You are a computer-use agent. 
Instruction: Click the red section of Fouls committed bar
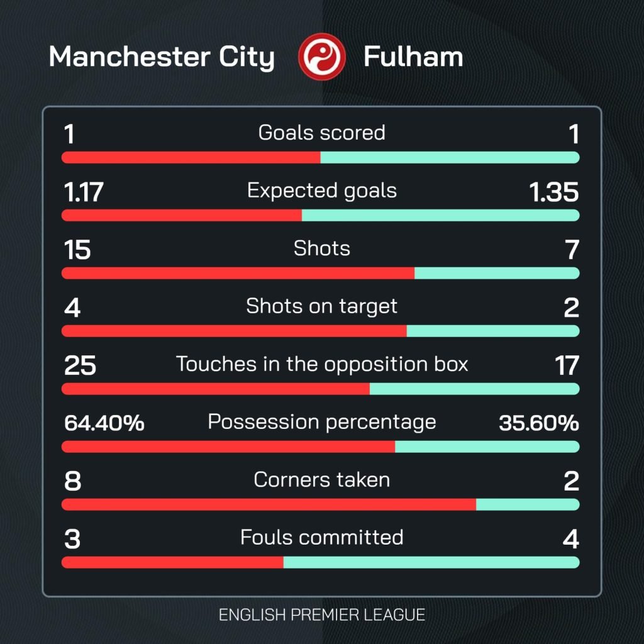tap(172, 562)
